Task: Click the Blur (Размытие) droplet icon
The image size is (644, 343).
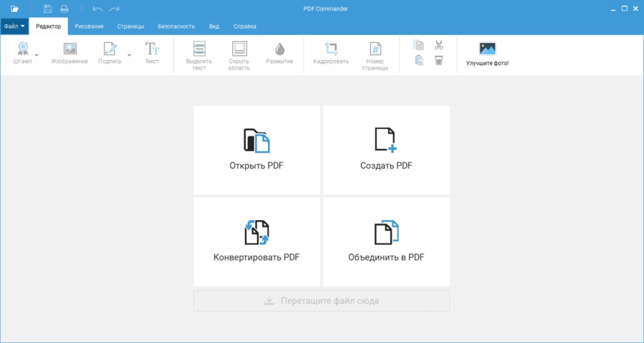Action: tap(279, 49)
